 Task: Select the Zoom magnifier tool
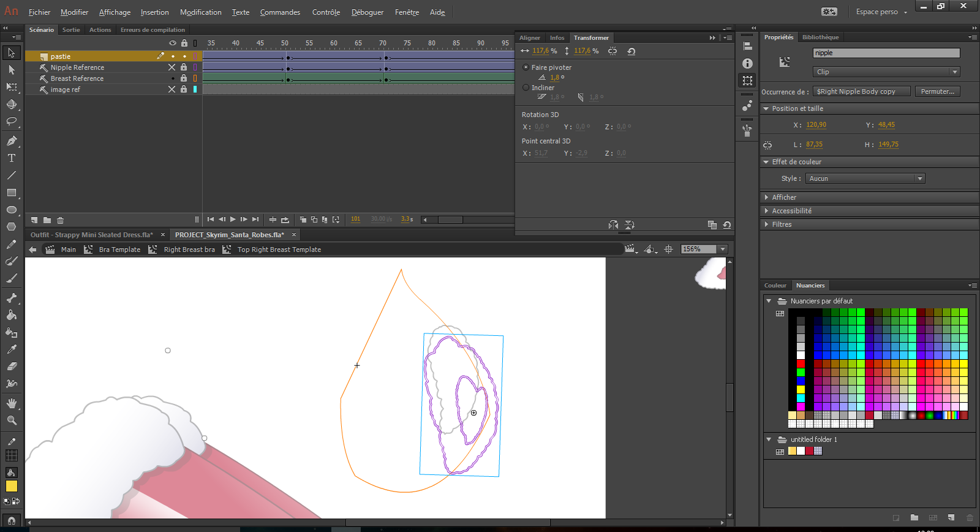coord(11,420)
